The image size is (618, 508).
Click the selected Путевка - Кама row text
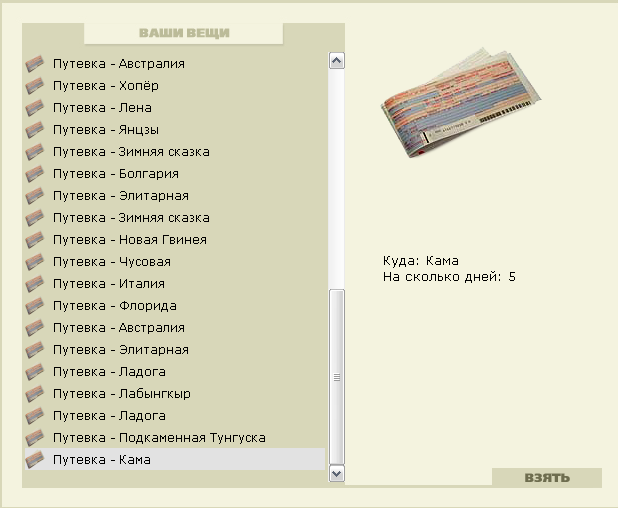click(102, 460)
